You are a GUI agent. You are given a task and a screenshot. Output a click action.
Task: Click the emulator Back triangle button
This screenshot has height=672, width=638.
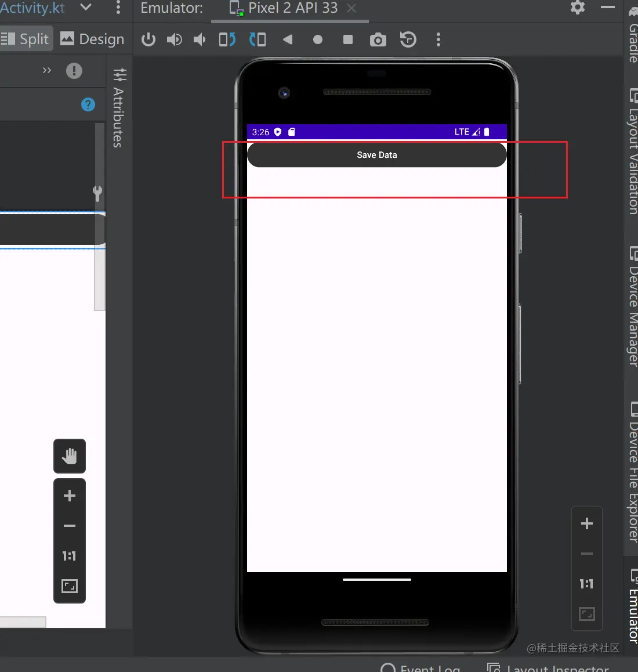click(x=288, y=39)
